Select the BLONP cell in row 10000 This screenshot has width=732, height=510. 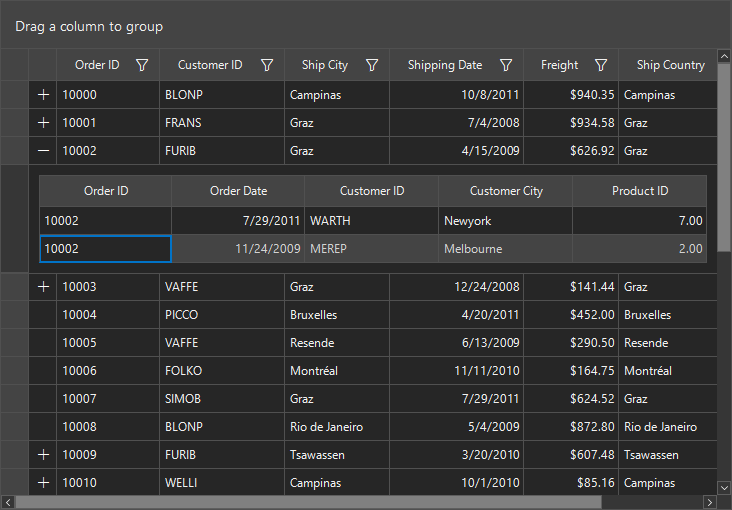point(222,95)
